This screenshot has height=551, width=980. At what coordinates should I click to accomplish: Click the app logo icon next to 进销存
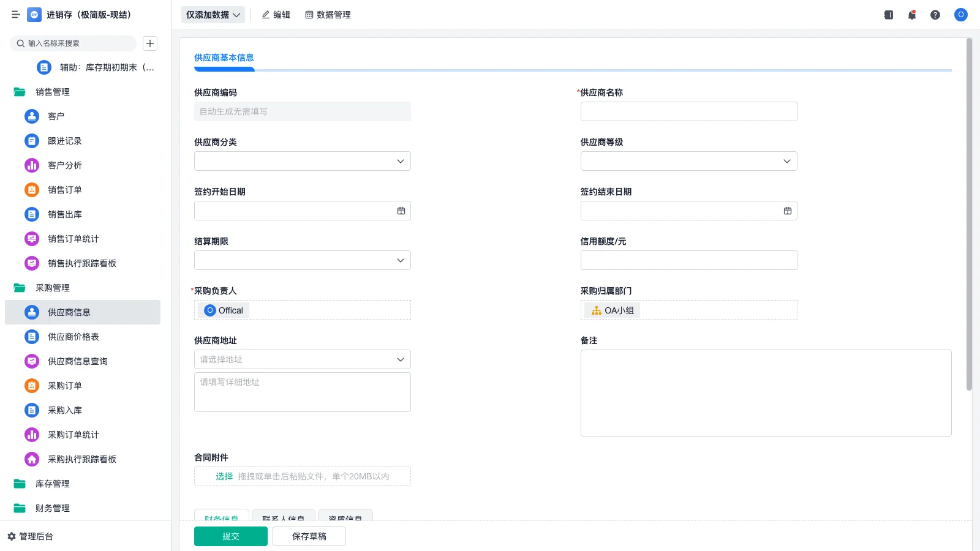tap(34, 15)
